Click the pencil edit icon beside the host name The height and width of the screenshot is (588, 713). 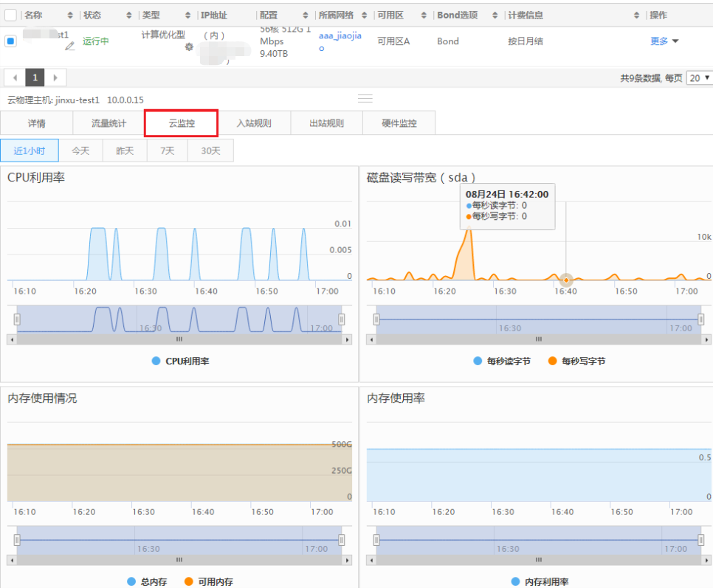pos(70,46)
